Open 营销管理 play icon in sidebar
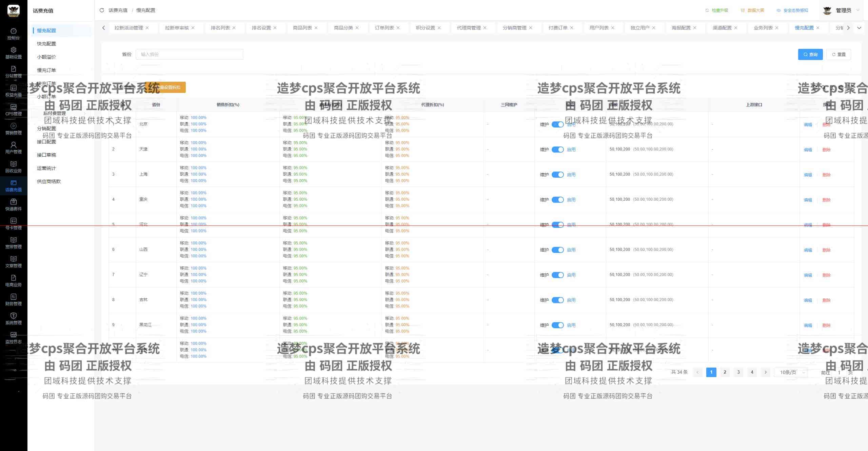This screenshot has height=451, width=868. click(14, 129)
